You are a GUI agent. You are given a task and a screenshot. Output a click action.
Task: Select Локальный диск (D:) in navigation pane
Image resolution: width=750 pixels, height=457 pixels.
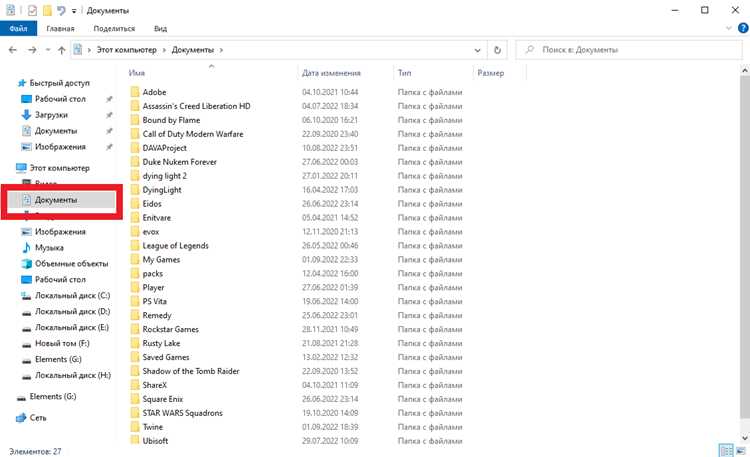(x=72, y=312)
